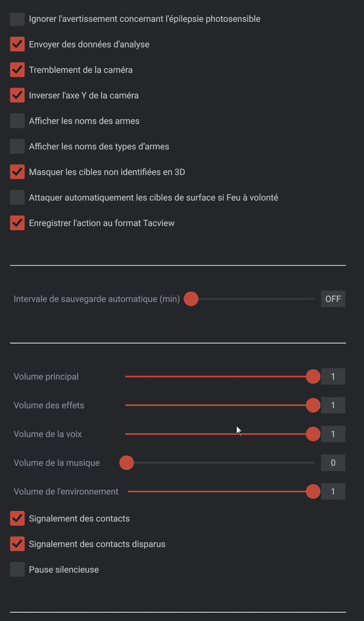Viewport: 364px width, 621px height.
Task: Click the Volume de l'environnement slider handle
Action: (313, 491)
